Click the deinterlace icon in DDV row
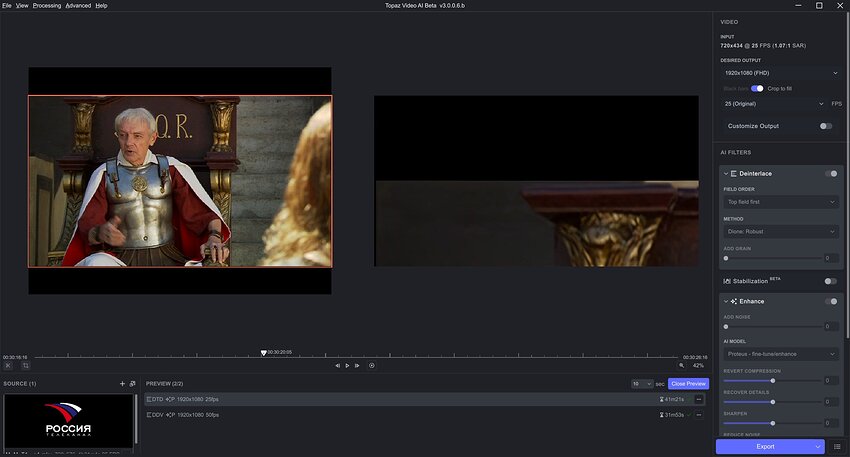This screenshot has height=457, width=850. 149,415
